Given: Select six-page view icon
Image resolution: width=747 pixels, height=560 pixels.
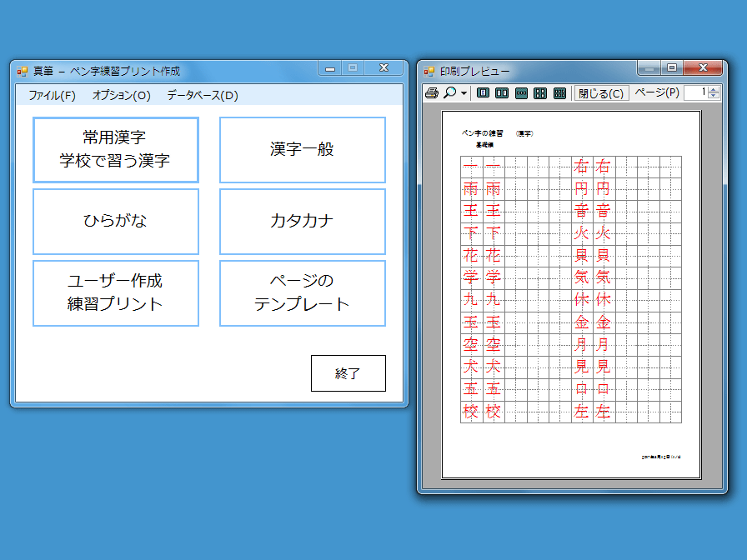Looking at the screenshot, I should point(559,92).
